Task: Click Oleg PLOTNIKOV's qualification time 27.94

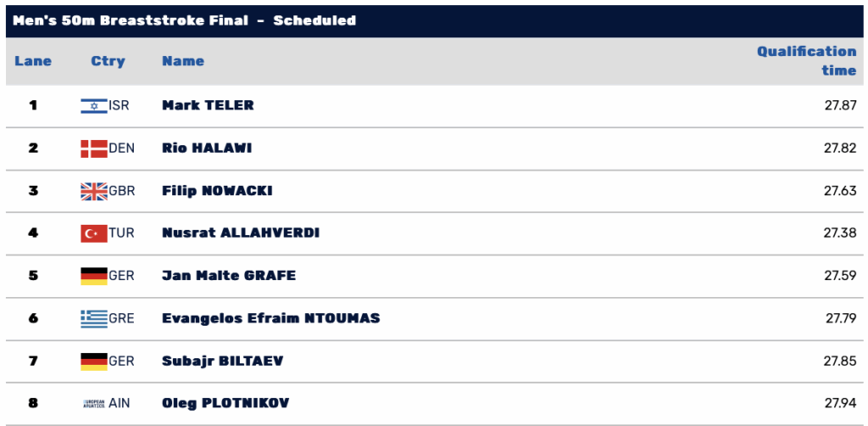Action: 840,403
